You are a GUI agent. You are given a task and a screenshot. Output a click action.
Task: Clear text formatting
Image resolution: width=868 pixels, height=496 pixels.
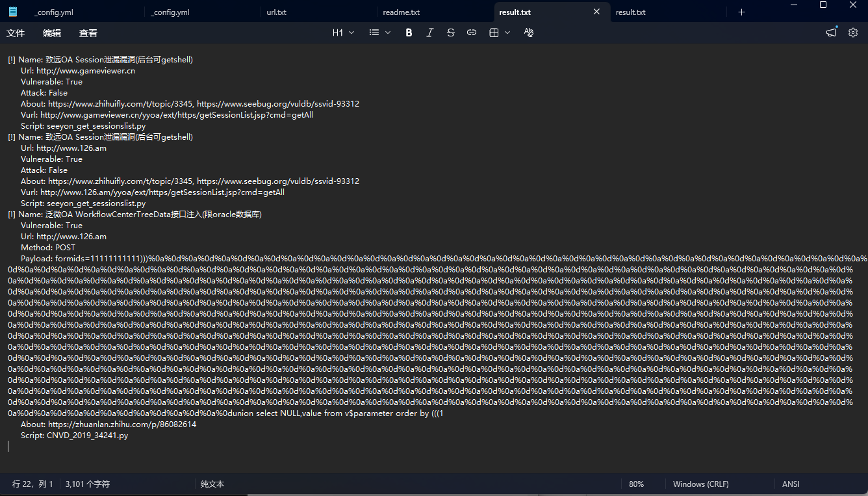pos(529,33)
